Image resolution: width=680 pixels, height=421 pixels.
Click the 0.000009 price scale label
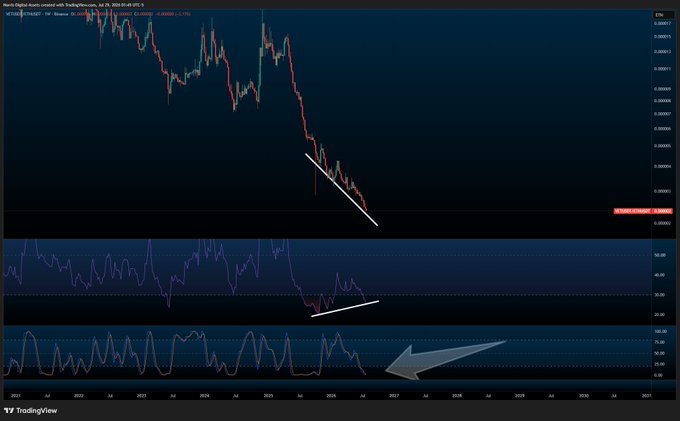662,89
